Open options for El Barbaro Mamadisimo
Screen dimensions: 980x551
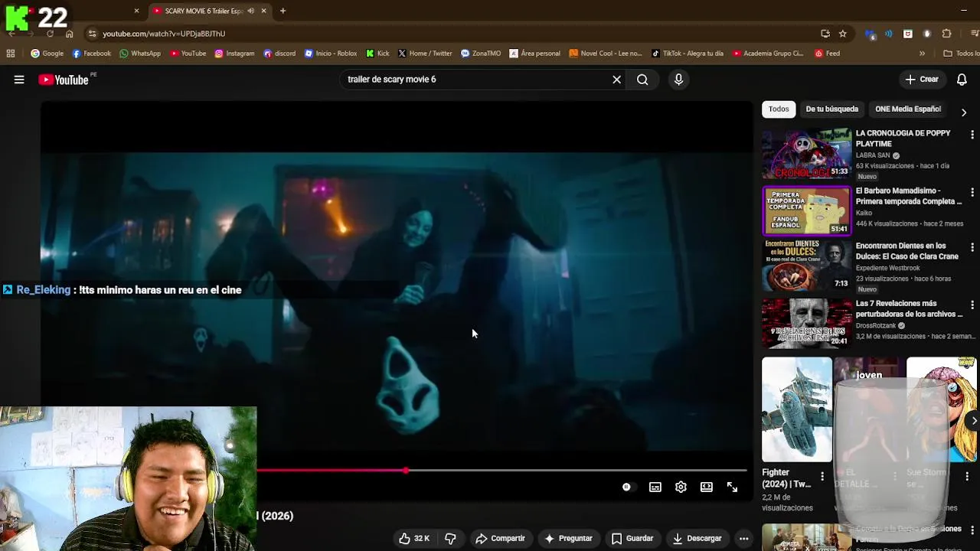[972, 192]
